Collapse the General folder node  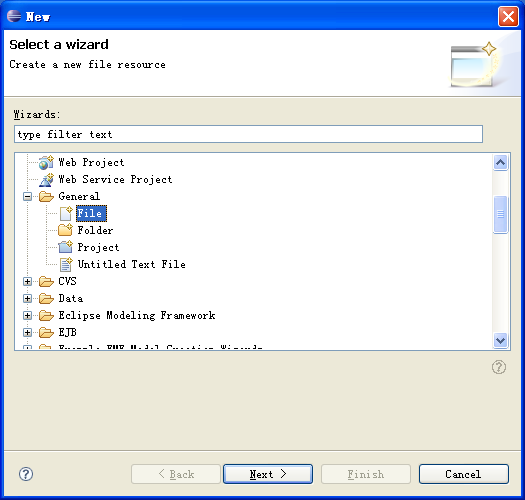pyautogui.click(x=27, y=197)
